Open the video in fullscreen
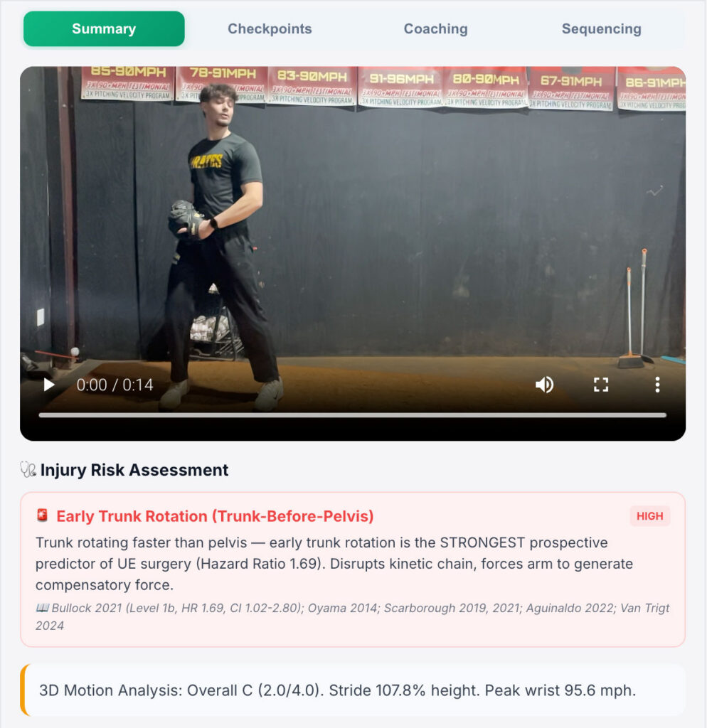 601,385
